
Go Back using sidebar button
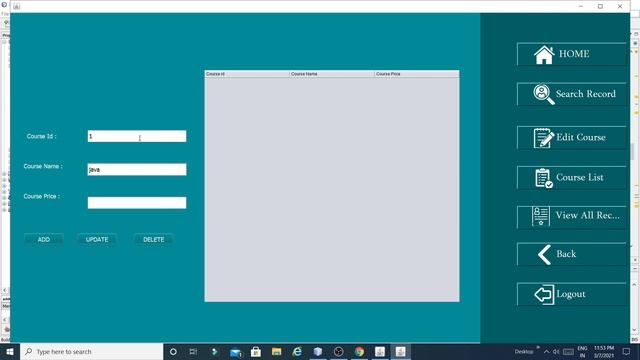point(571,254)
